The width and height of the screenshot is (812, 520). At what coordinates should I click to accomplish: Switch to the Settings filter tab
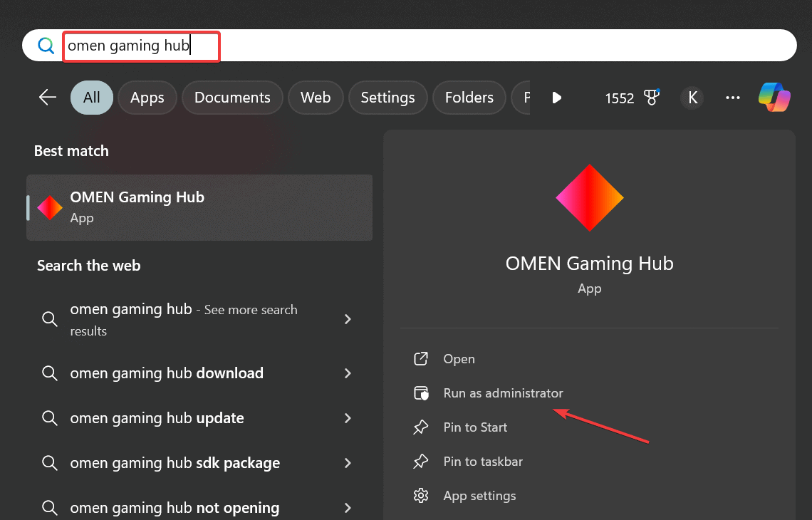(388, 98)
